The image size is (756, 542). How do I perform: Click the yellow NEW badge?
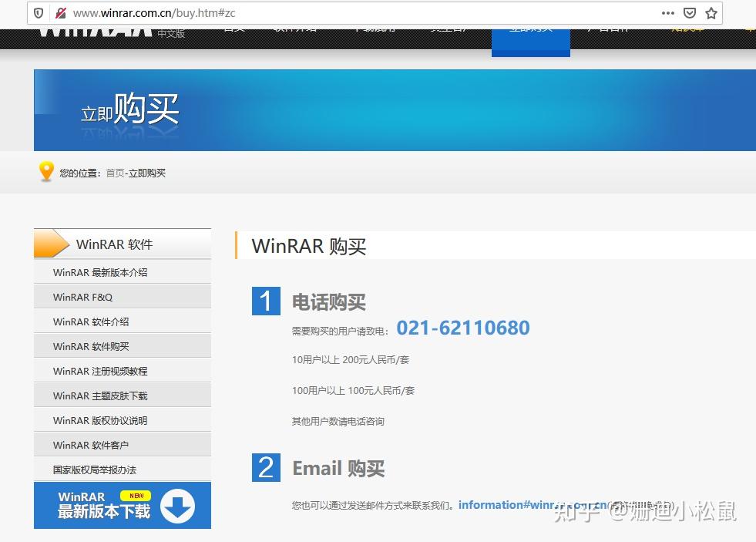136,495
